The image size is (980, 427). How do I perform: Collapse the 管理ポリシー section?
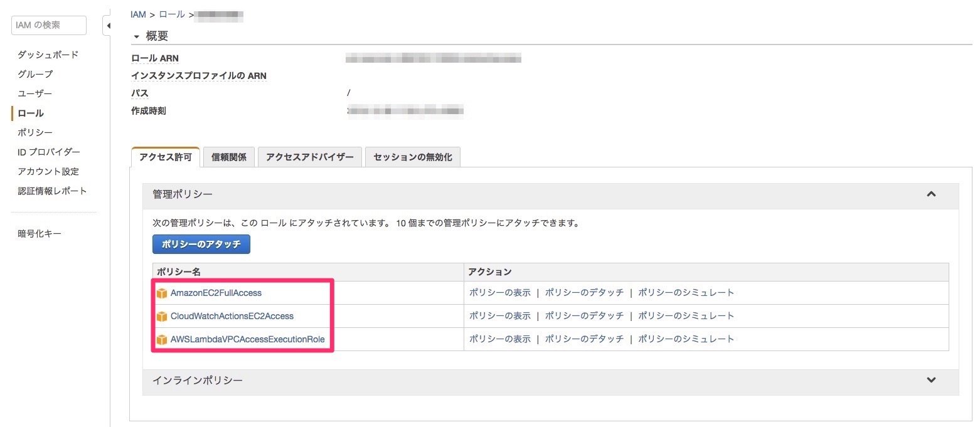(x=931, y=194)
